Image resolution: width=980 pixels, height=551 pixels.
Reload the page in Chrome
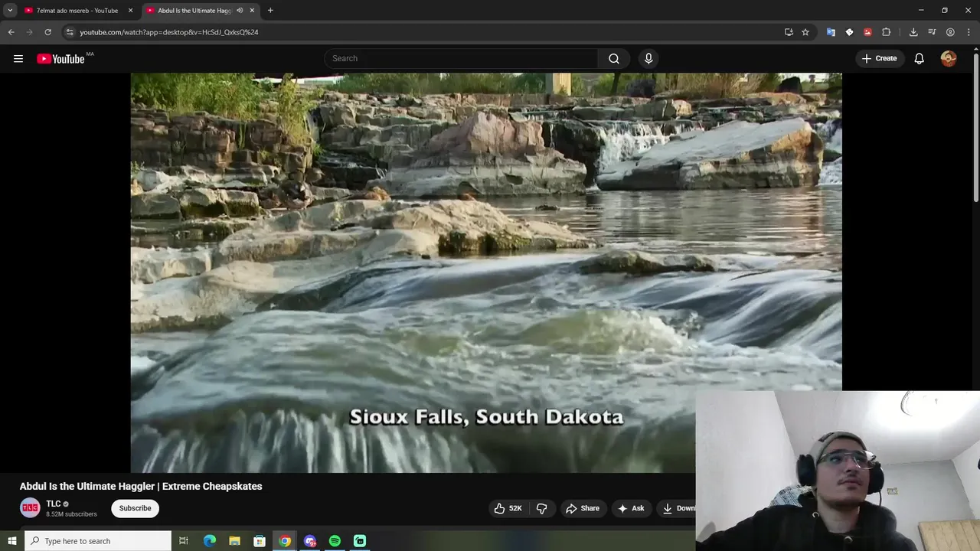click(47, 32)
